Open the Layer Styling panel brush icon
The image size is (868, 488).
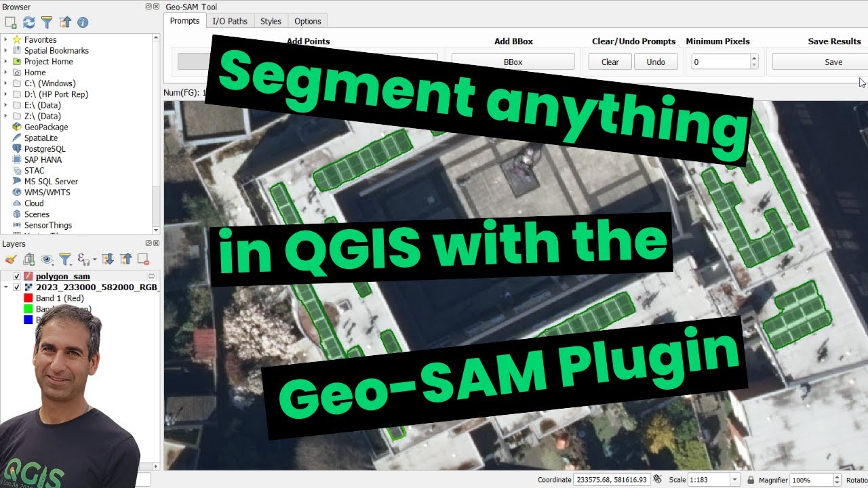tap(10, 259)
